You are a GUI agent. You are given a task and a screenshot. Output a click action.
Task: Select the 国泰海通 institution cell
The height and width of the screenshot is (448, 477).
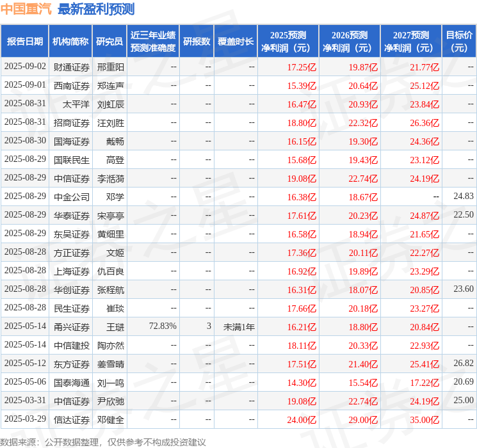(72, 383)
